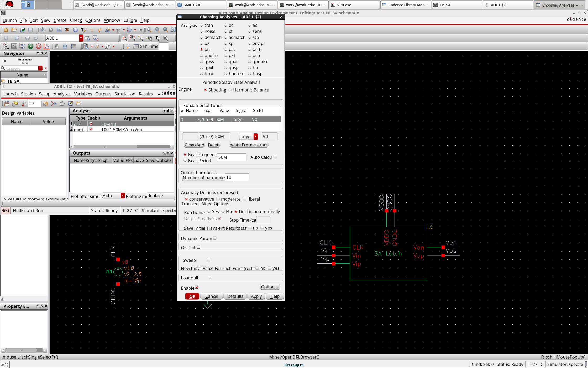The width and height of the screenshot is (588, 368).
Task: Switch to Cadence Library Manager taskbar window
Action: 405,5
